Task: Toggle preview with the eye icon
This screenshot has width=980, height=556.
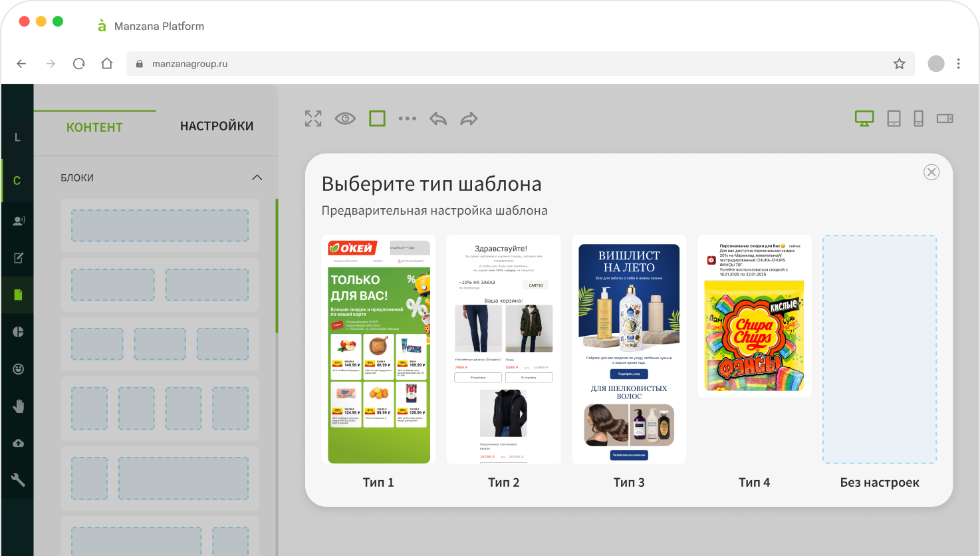Action: click(345, 119)
